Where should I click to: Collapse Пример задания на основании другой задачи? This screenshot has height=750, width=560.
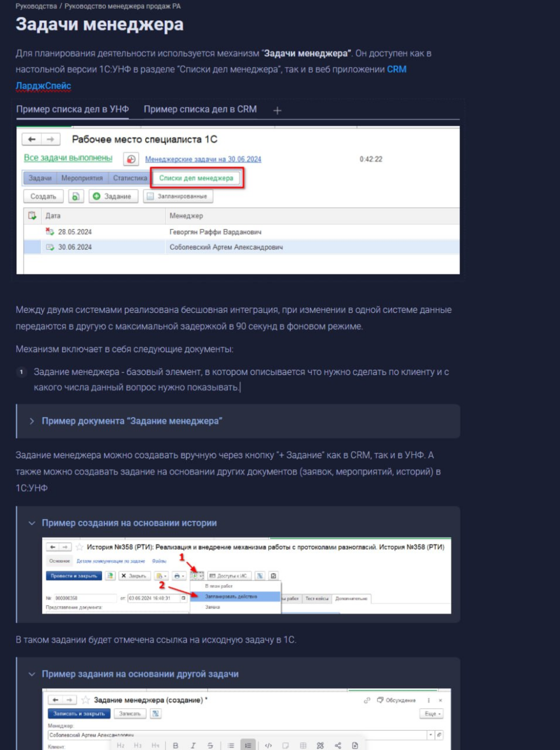32,674
